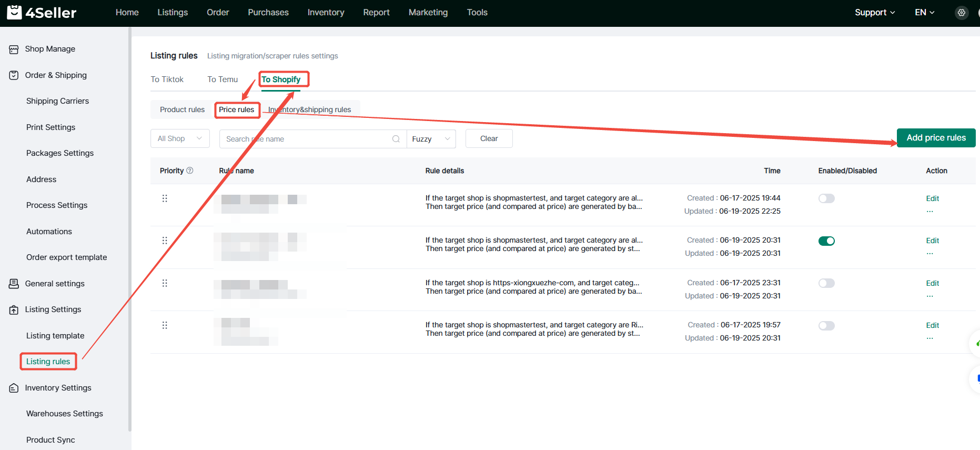Edit the rule created 06-17-2025 19:57
This screenshot has width=980, height=450.
(x=933, y=325)
